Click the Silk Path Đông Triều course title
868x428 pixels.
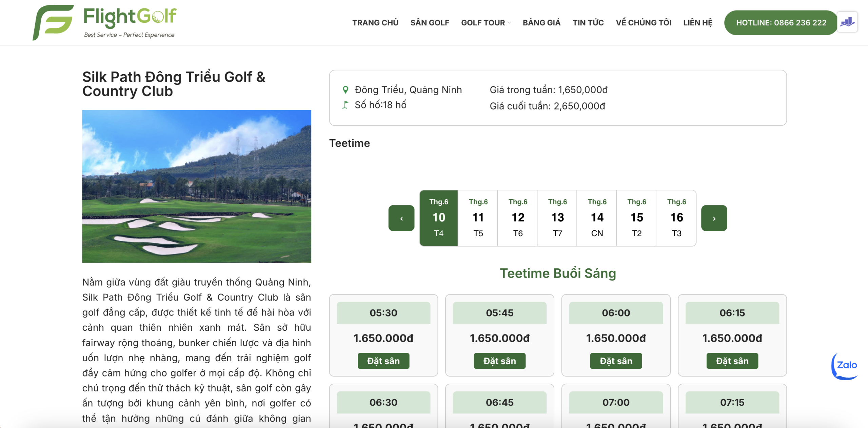pos(174,84)
